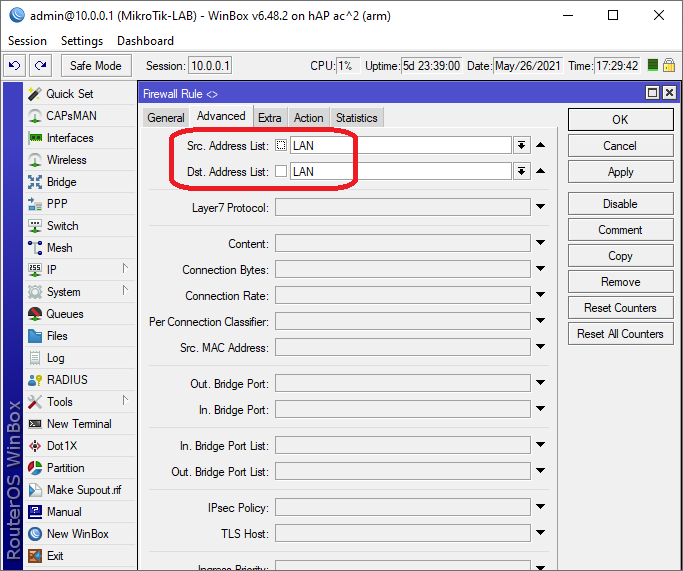
Task: Click Reset Counters button
Action: pyautogui.click(x=620, y=308)
